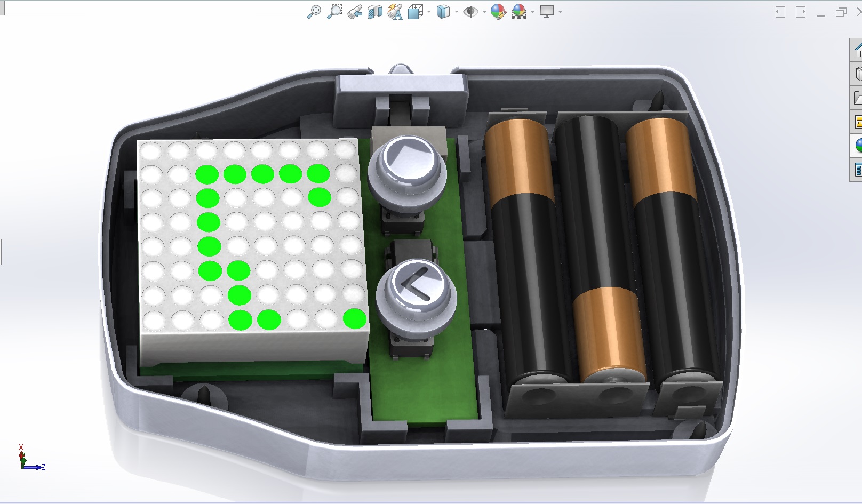Click the Apply Scene icon
The width and height of the screenshot is (862, 504).
pos(519,12)
